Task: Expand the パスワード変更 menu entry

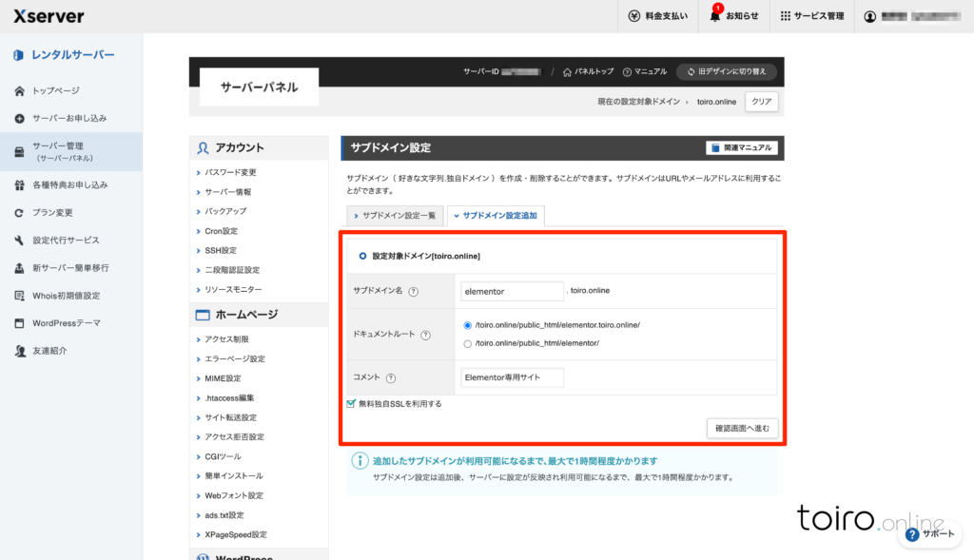Action: tap(230, 172)
